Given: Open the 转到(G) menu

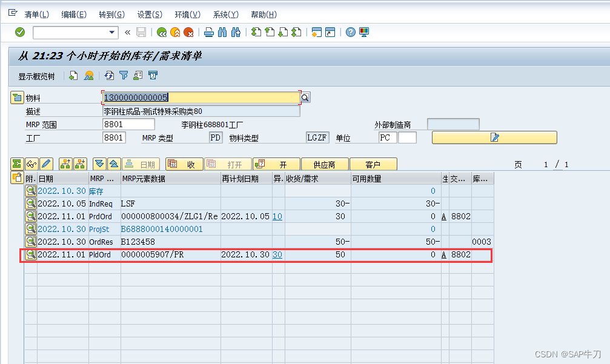Looking at the screenshot, I should [x=111, y=15].
